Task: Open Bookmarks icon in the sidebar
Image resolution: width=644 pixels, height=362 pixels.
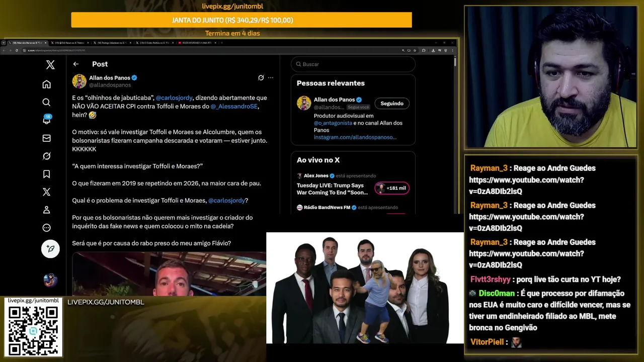Action: [46, 174]
